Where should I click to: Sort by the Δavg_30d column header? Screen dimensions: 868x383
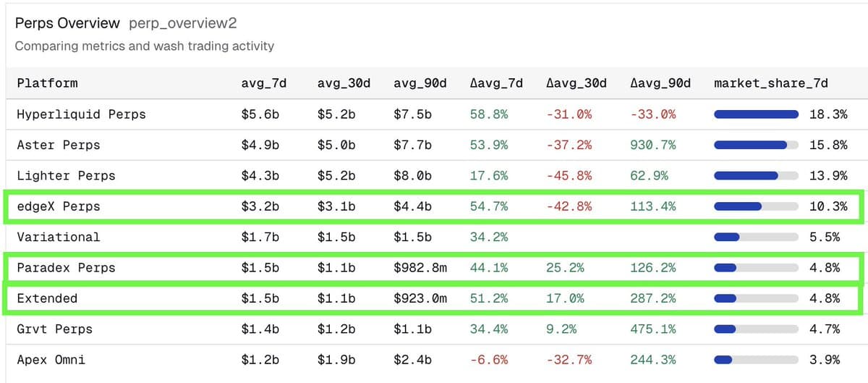(576, 83)
